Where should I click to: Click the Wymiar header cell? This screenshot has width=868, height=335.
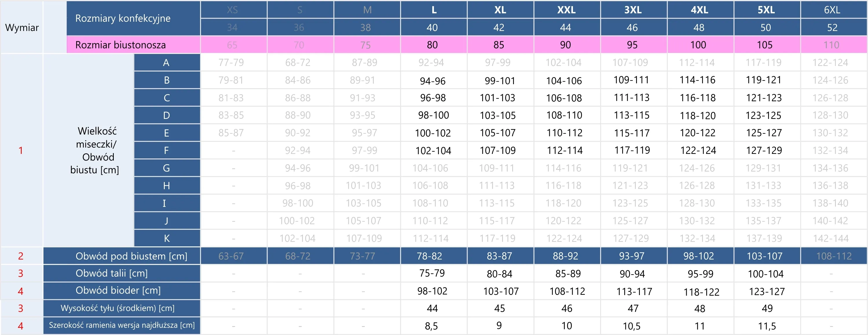click(x=22, y=27)
